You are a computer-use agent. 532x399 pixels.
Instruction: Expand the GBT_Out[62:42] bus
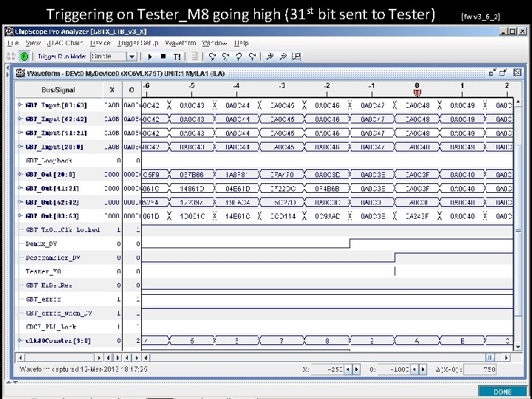pyautogui.click(x=20, y=202)
